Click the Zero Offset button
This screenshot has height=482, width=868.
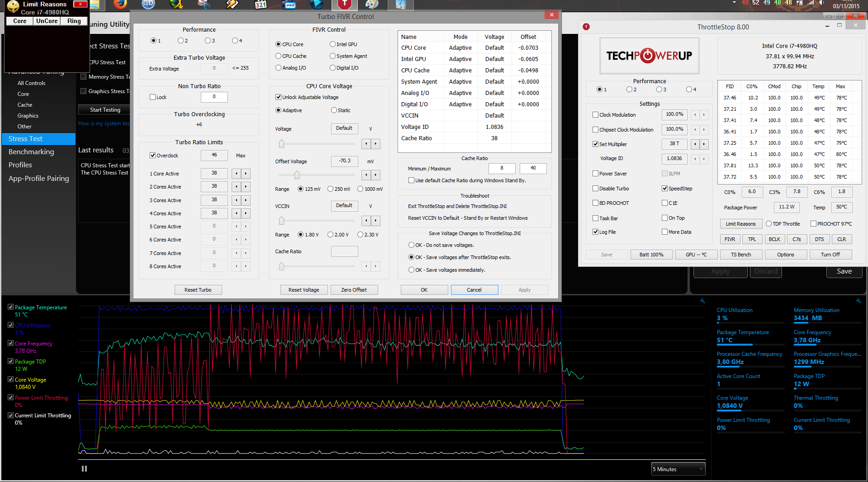pyautogui.click(x=354, y=290)
